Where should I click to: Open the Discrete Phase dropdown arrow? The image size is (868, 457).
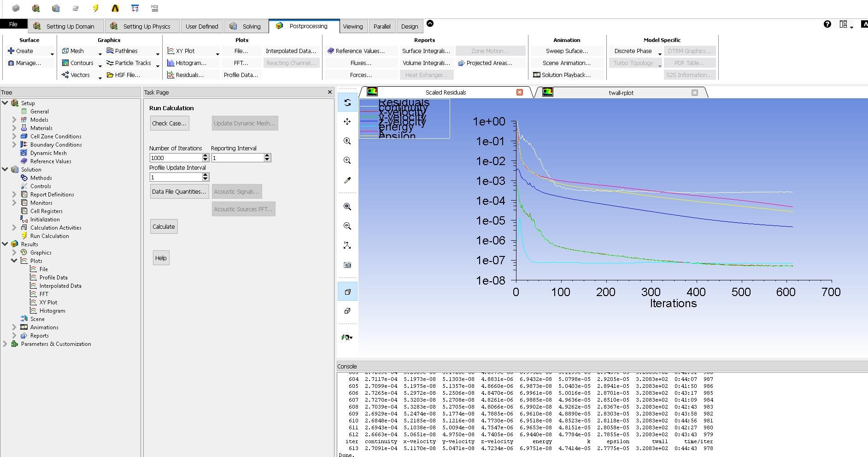(659, 54)
